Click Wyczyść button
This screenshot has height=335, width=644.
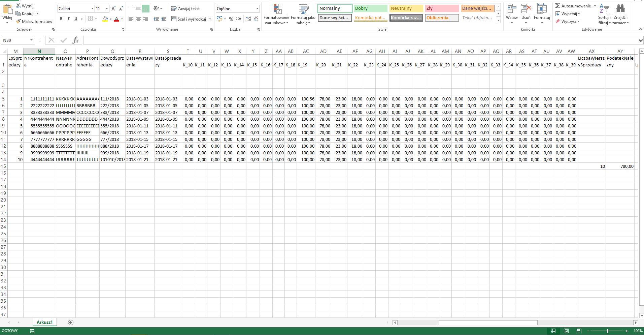pyautogui.click(x=568, y=21)
